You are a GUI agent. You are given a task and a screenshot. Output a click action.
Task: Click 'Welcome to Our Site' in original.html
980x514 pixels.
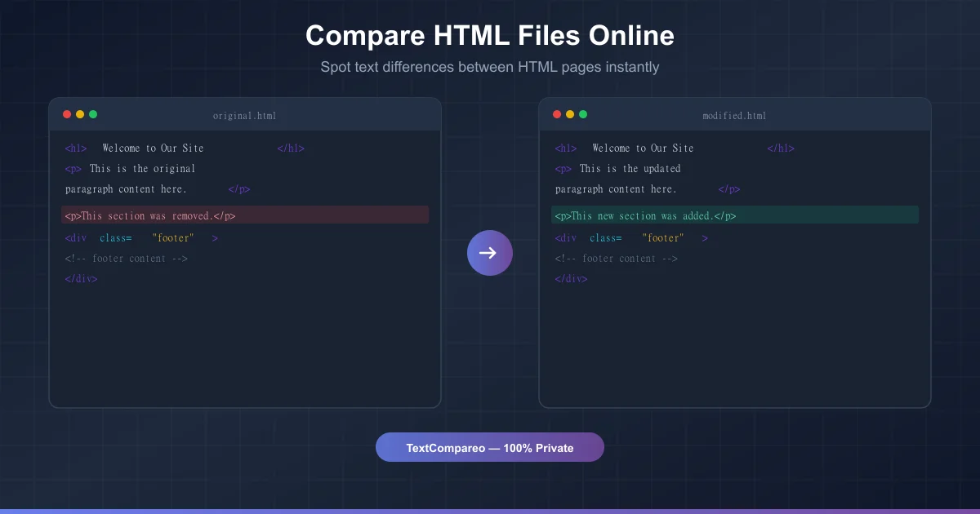[x=154, y=148]
